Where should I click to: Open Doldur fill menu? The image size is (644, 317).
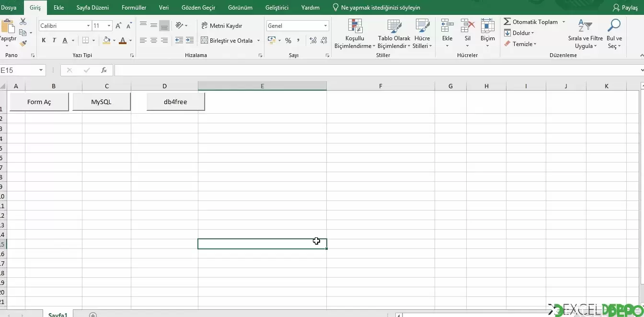click(519, 33)
